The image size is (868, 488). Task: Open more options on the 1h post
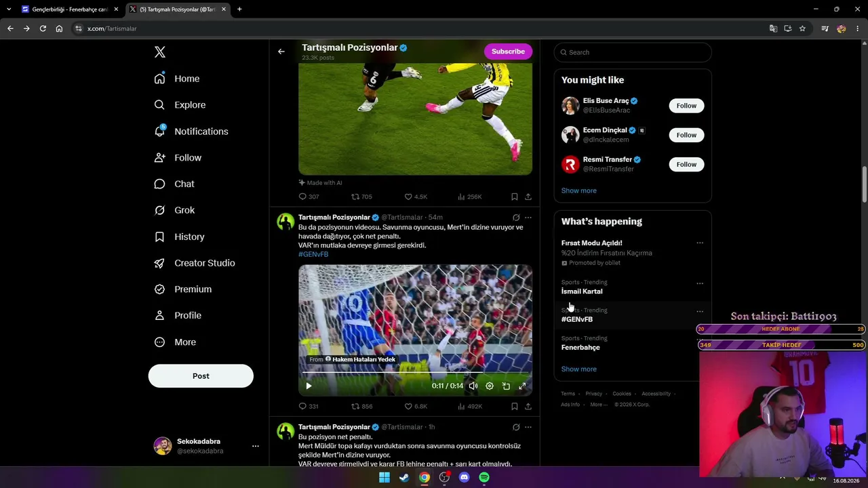click(528, 427)
